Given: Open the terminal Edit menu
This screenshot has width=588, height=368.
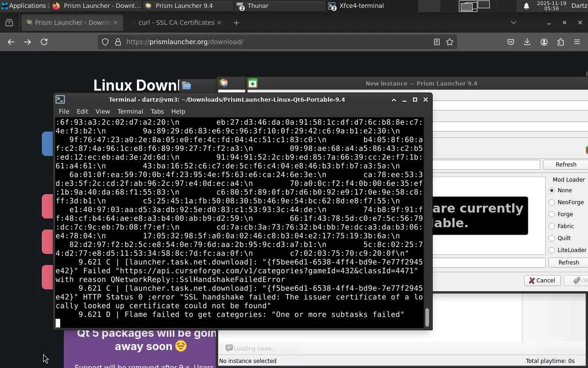Looking at the screenshot, I should (x=82, y=111).
